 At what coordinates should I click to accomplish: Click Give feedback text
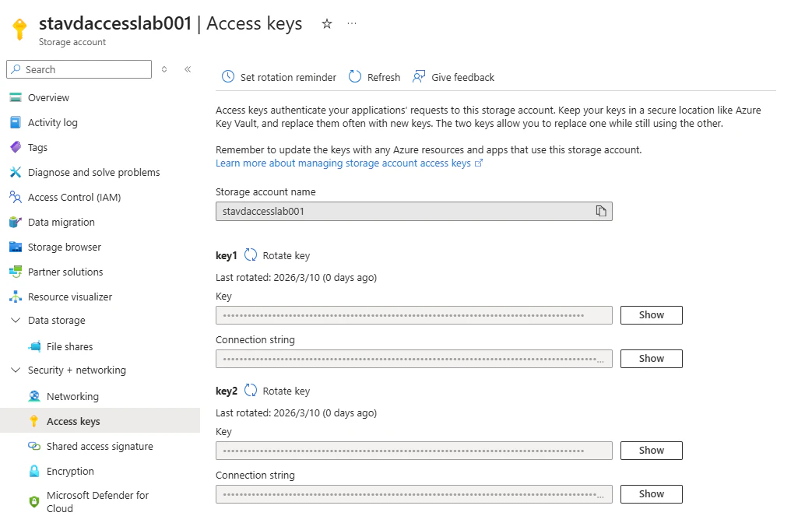tap(462, 77)
